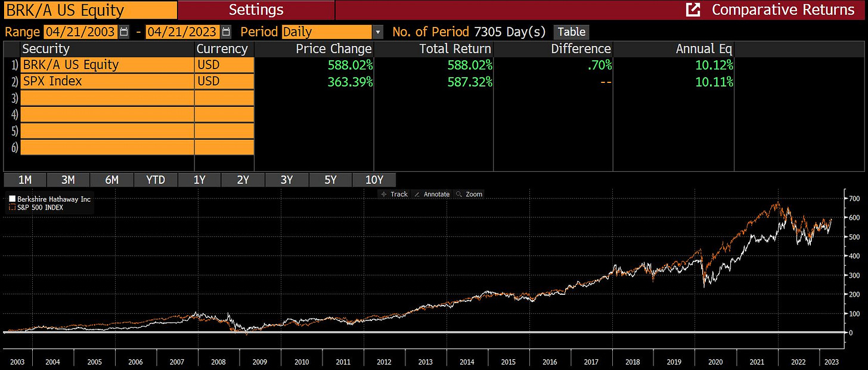
Task: Activate the Zoom magnifier tool
Action: 459,194
